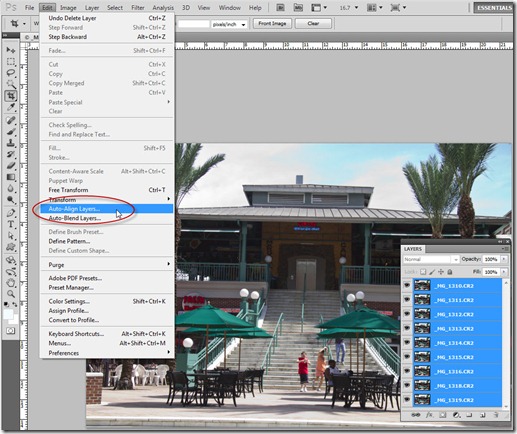This screenshot has height=434, width=517.
Task: Select the Rectangular Marquee tool
Action: tap(11, 62)
